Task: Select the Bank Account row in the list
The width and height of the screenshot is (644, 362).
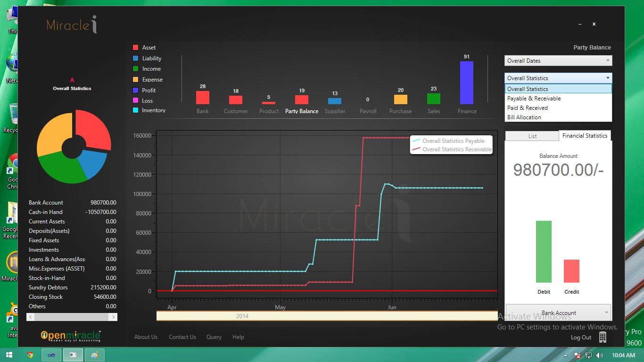Action: (72, 203)
